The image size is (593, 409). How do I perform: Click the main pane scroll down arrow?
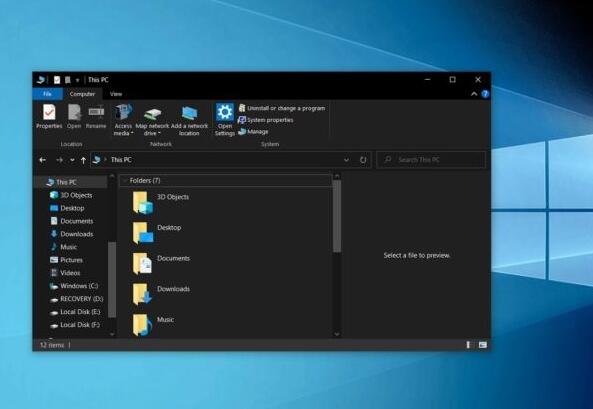(x=337, y=334)
